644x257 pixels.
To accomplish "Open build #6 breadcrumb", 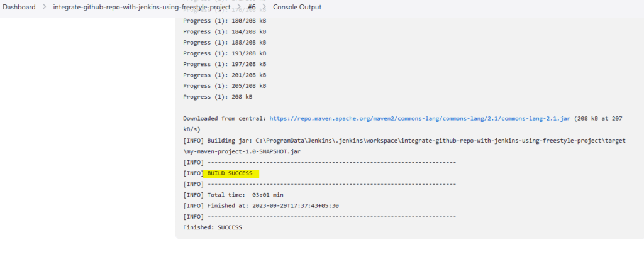I will click(x=252, y=7).
